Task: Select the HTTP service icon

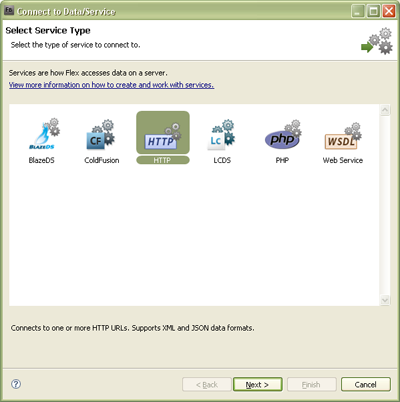Action: [x=163, y=132]
